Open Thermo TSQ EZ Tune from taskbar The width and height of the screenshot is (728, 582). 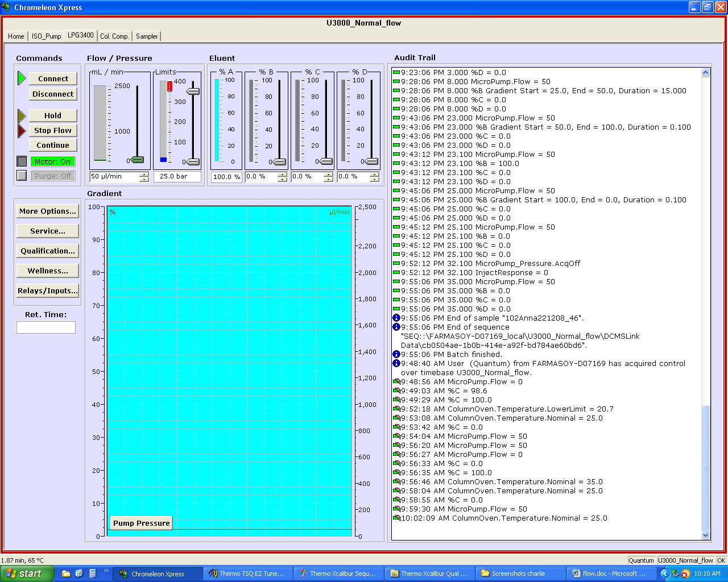(x=247, y=573)
